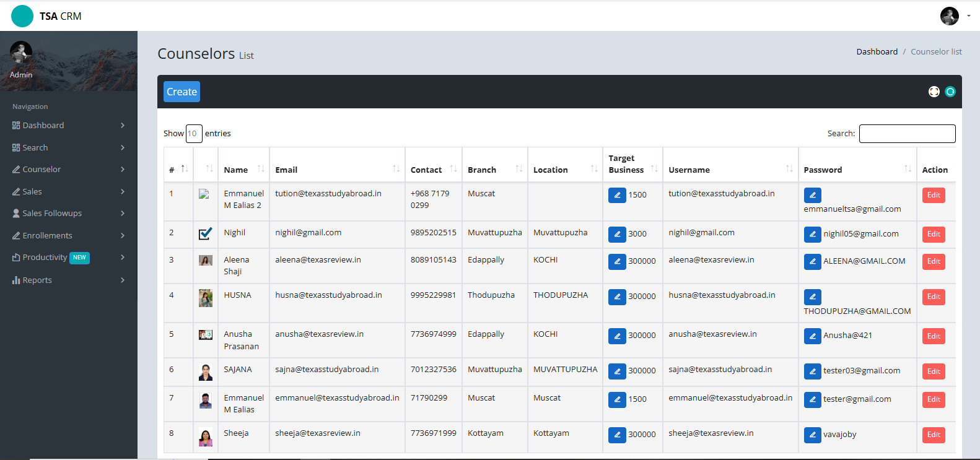Click the checkmark image in Nighil's row
This screenshot has height=460, width=980.
tap(206, 233)
